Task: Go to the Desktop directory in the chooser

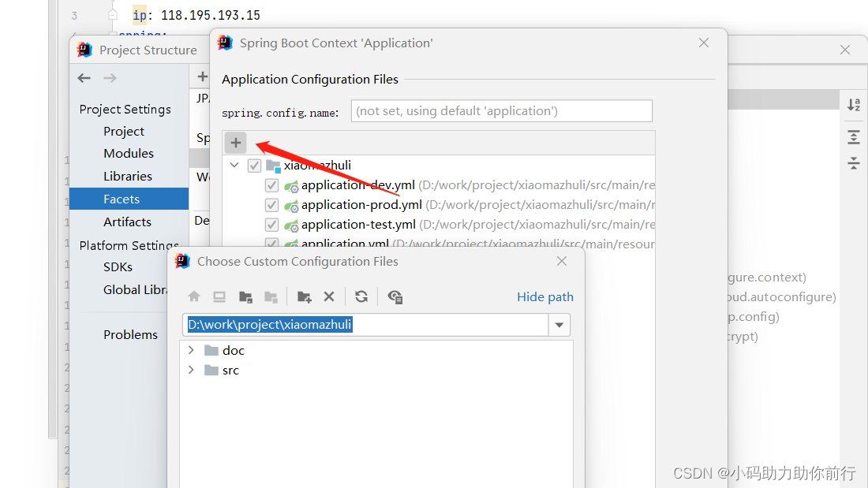Action: coord(219,296)
